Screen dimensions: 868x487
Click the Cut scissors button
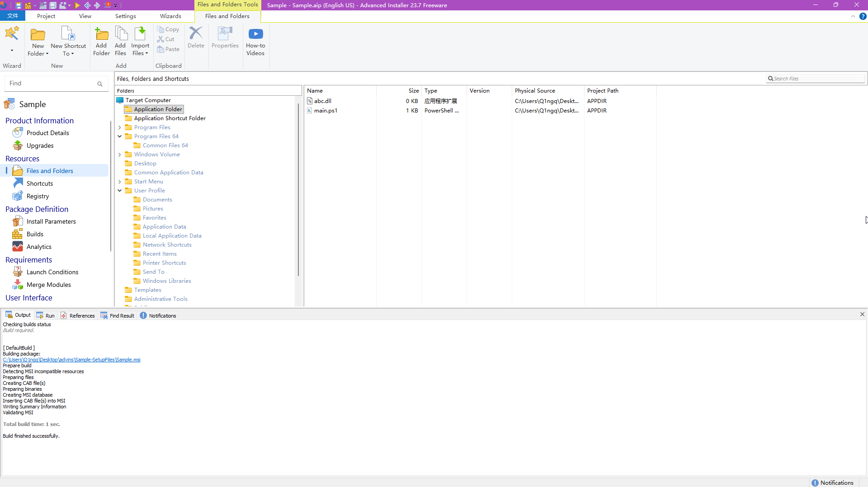coord(166,39)
